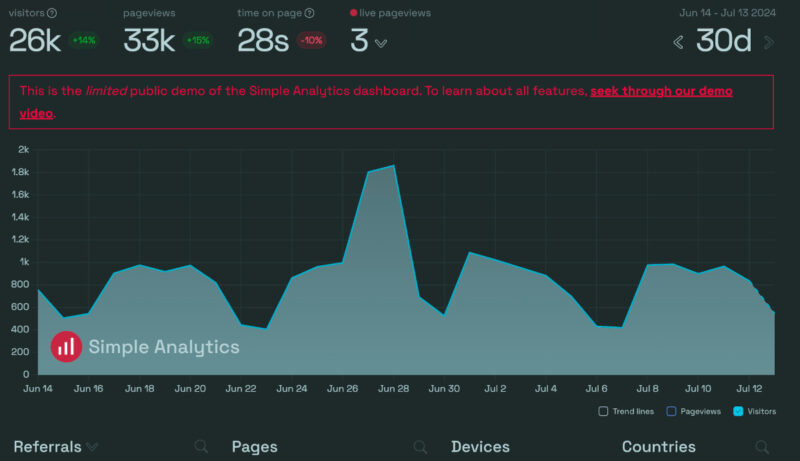Click the Devices section heading
800x461 pixels.
[x=480, y=447]
